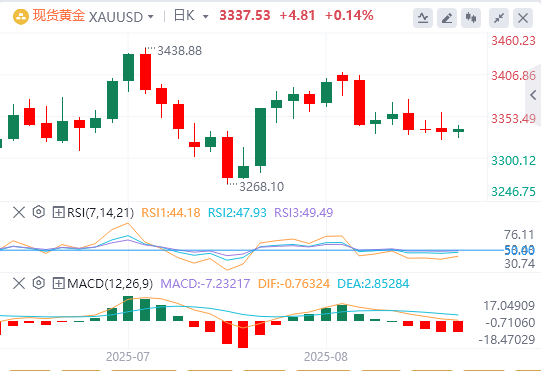Click the MACD:-7.23217 value
The image size is (541, 371).
coord(205,284)
